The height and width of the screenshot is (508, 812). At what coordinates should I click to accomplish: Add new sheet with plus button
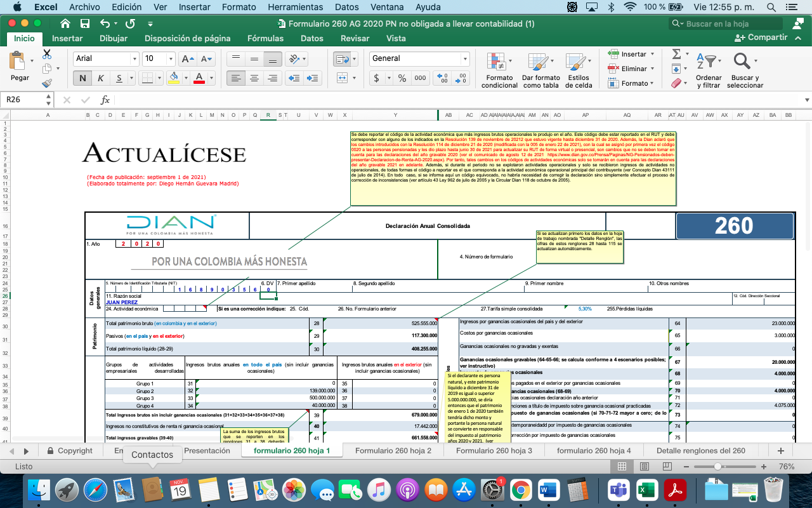click(x=781, y=450)
